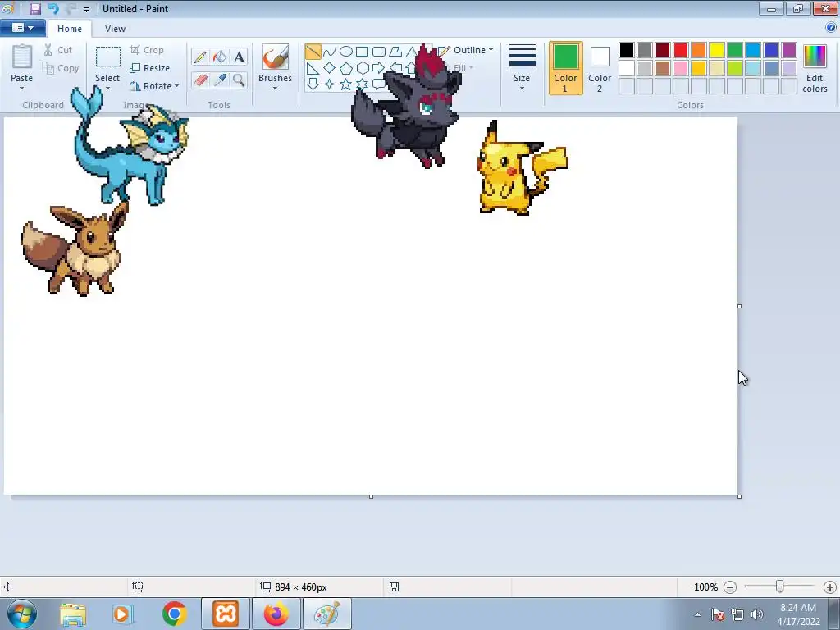840x630 pixels.
Task: Click the Copy button
Action: click(x=61, y=68)
